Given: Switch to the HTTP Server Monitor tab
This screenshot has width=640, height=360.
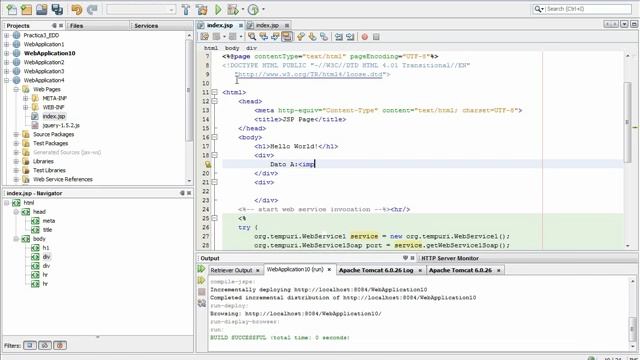Looking at the screenshot, I should tap(450, 258).
